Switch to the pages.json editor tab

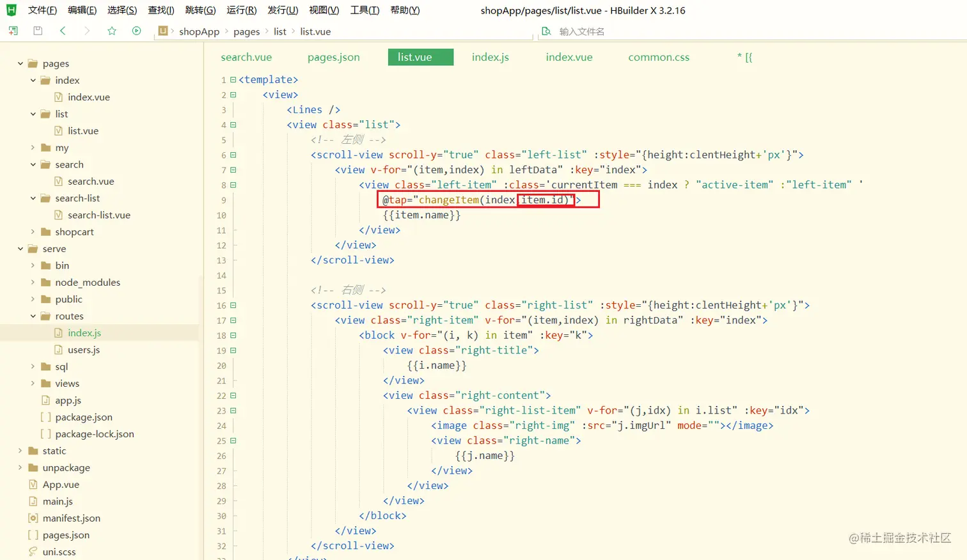[x=334, y=57]
